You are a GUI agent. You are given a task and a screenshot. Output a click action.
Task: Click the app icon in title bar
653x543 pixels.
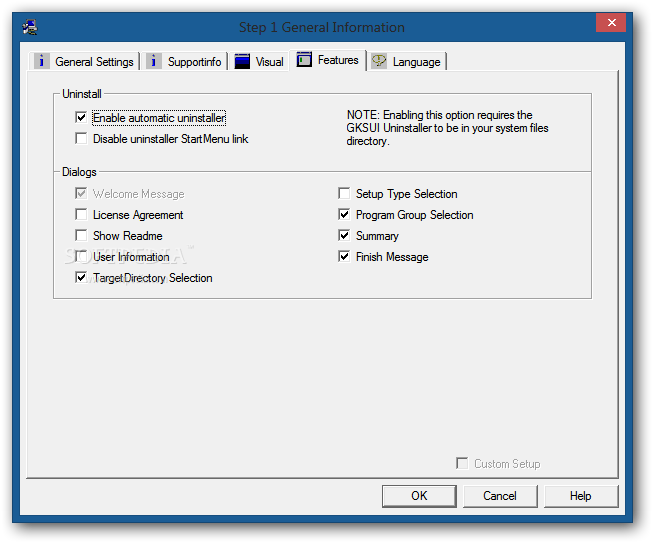pos(31,27)
